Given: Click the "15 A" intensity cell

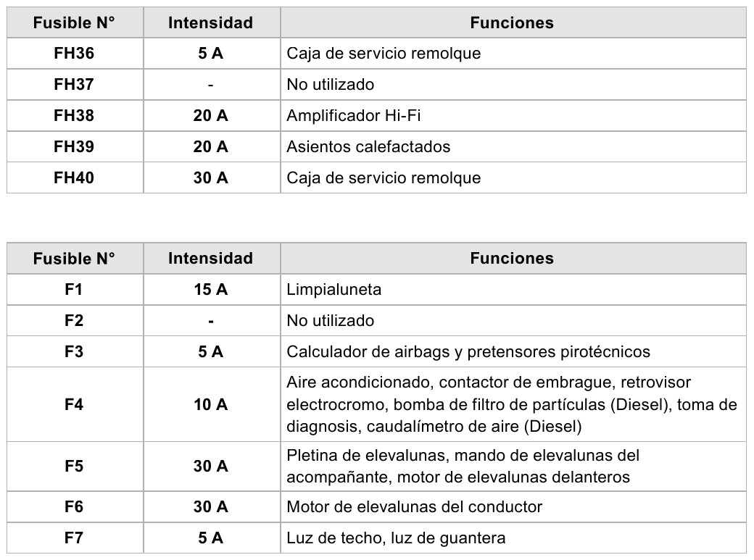Looking at the screenshot, I should [210, 290].
